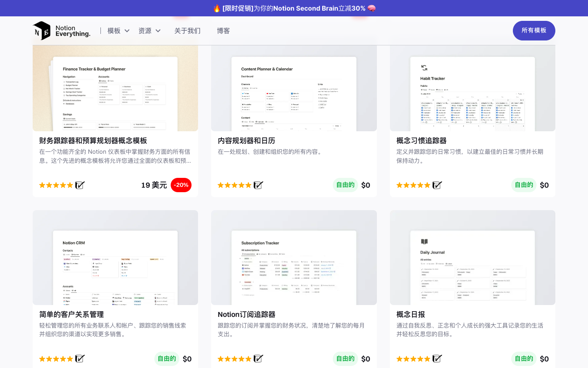Viewport: 588px width, 368px height.
Task: Click the green 自由的 badge on Daily Journal card
Action: 524,359
